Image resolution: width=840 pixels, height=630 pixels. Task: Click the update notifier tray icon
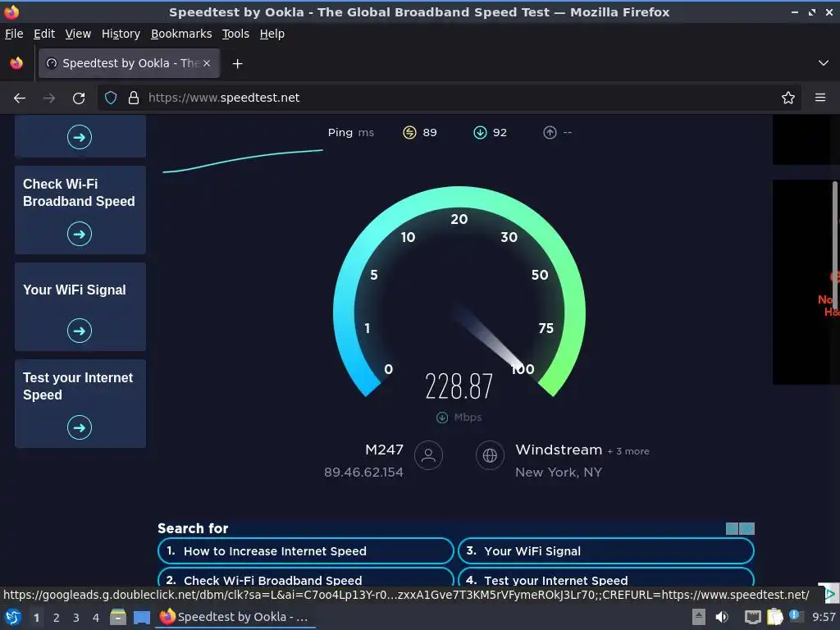795,615
